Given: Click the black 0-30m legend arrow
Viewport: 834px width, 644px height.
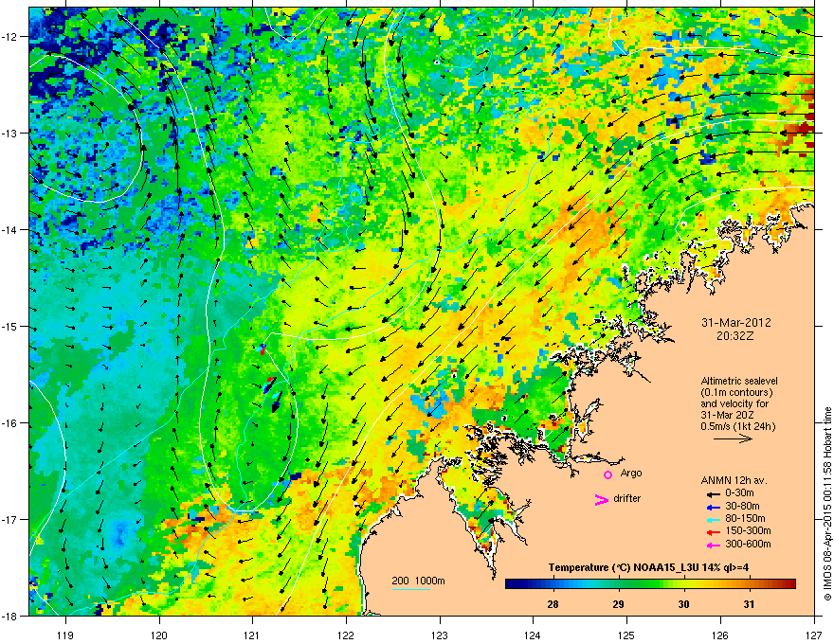Looking at the screenshot, I should [712, 494].
